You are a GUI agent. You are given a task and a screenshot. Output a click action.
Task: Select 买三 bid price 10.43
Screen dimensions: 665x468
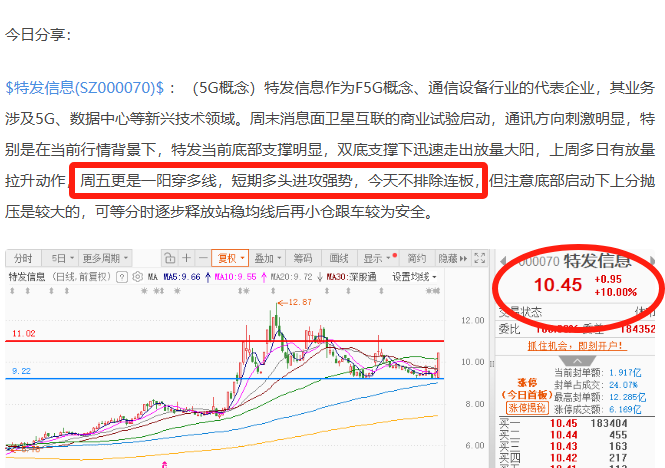click(x=564, y=446)
